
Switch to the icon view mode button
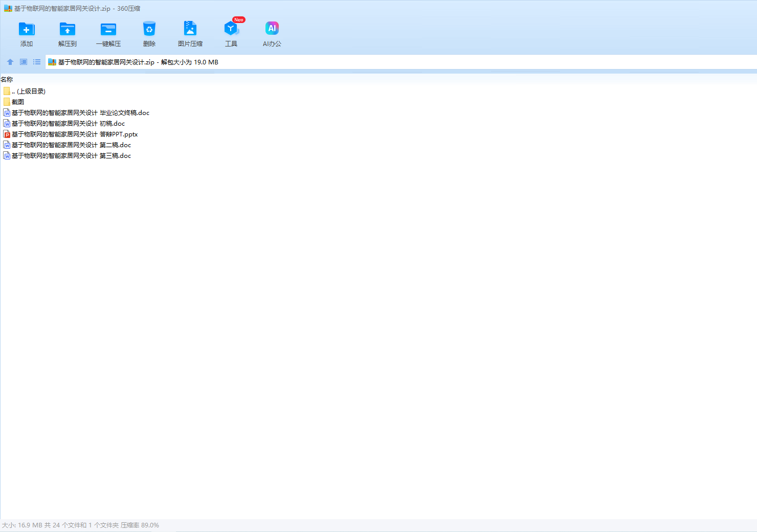pyautogui.click(x=24, y=62)
